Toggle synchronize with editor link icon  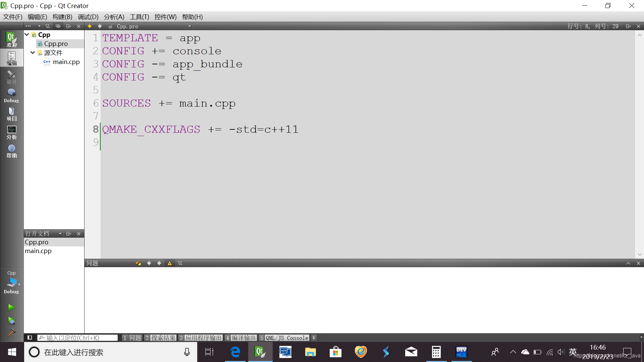pos(58,26)
